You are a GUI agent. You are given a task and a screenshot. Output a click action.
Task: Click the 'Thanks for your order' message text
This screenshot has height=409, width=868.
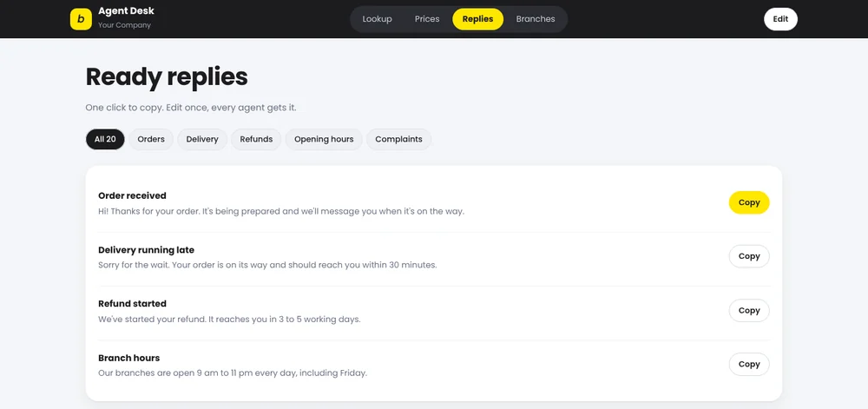281,211
